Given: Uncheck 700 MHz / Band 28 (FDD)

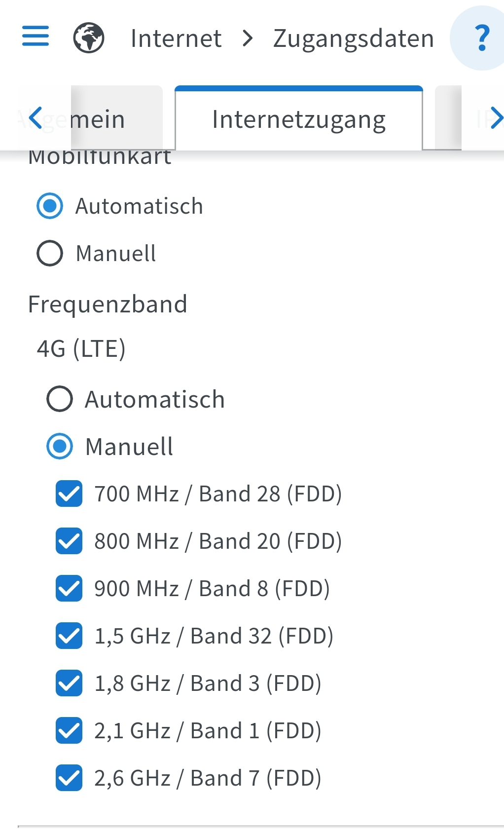Looking at the screenshot, I should 69,493.
